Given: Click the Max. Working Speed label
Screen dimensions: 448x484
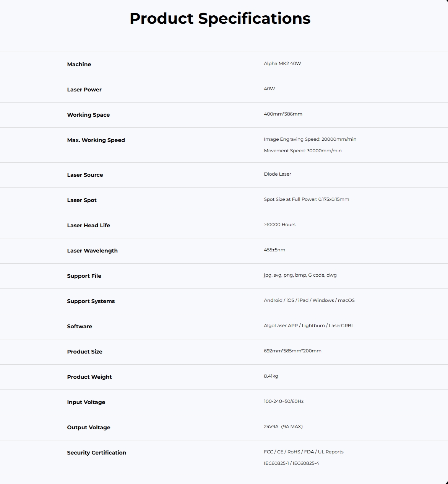Looking at the screenshot, I should (x=96, y=140).
